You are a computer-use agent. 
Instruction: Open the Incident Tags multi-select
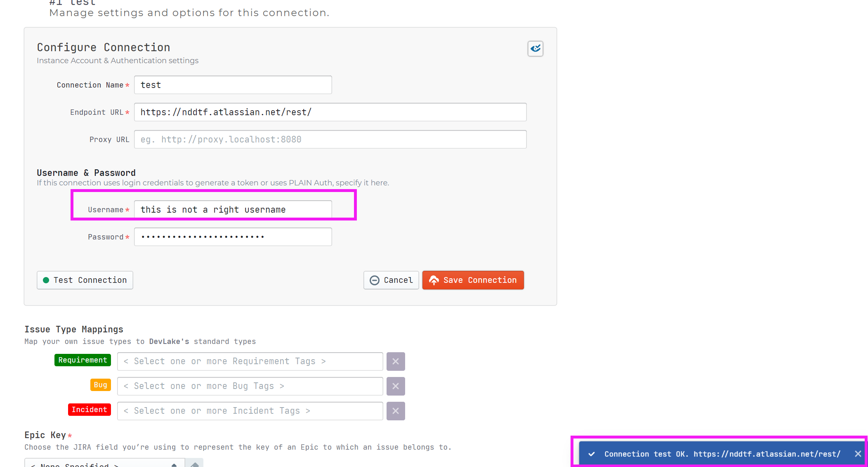tap(250, 411)
